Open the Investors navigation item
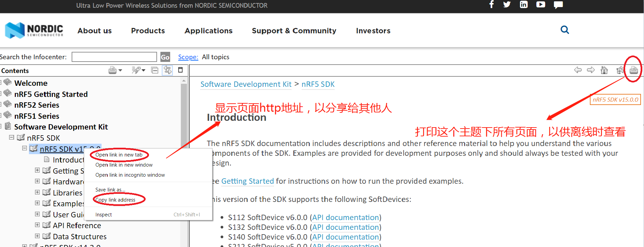This screenshot has width=644, height=247. pos(373,31)
